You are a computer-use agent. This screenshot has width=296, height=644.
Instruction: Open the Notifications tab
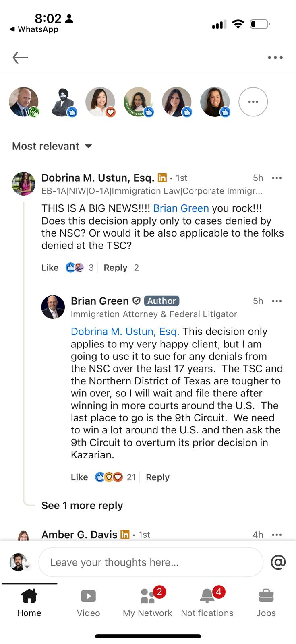tap(207, 602)
